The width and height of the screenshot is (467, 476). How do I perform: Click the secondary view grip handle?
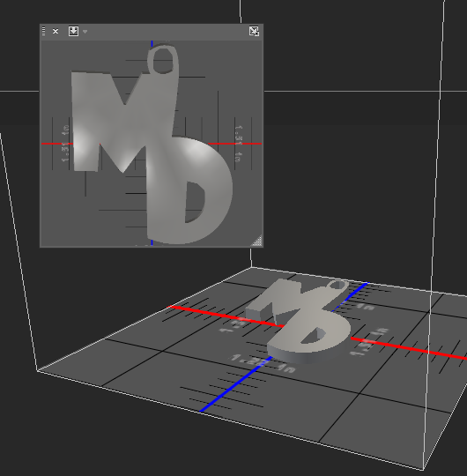44,31
